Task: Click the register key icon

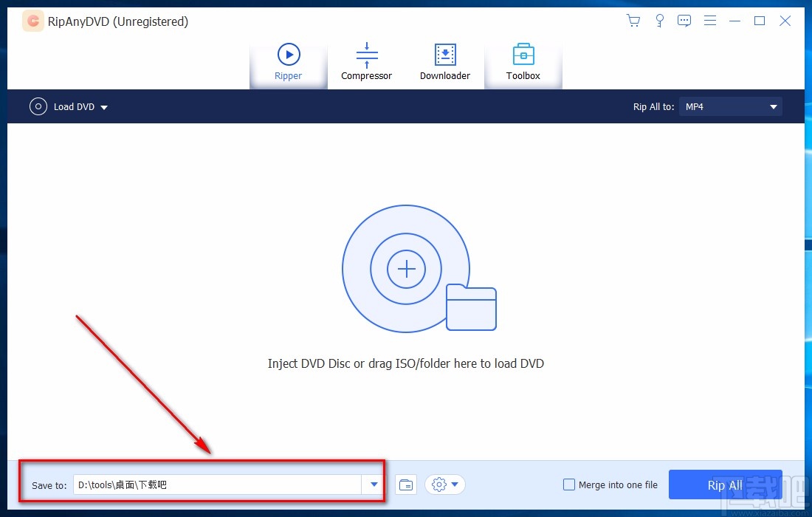Action: tap(659, 21)
